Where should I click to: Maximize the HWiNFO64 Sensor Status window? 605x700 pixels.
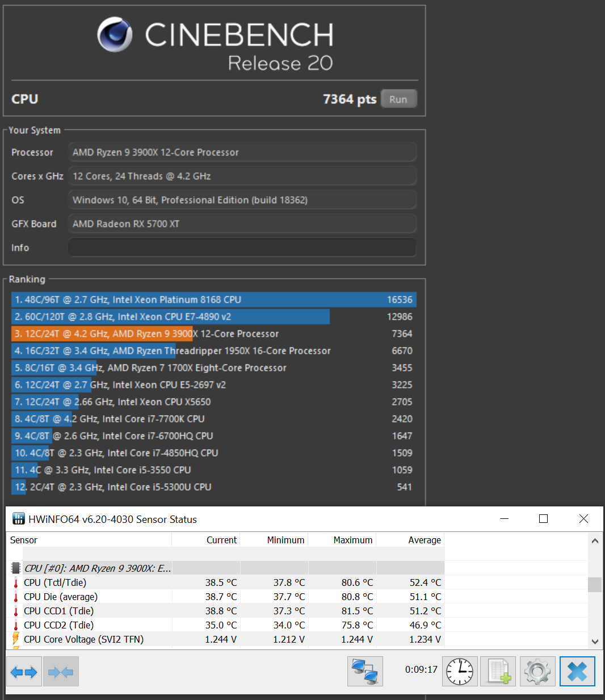pos(543,519)
